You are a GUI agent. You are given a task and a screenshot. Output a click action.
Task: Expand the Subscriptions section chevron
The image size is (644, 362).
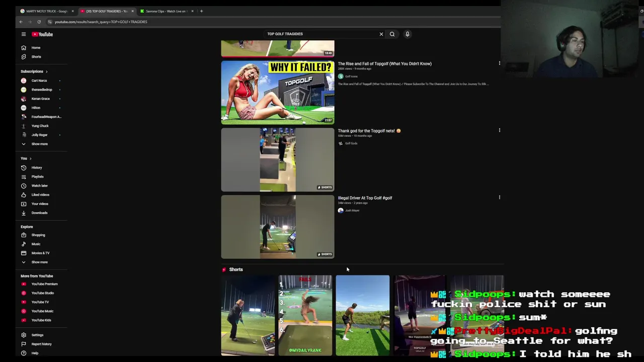47,71
